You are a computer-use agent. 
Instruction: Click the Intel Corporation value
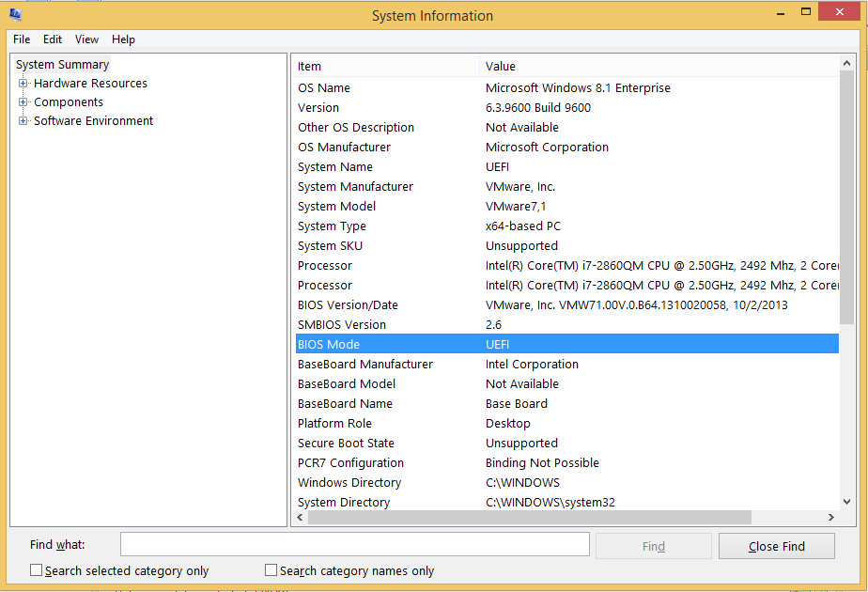pyautogui.click(x=532, y=365)
